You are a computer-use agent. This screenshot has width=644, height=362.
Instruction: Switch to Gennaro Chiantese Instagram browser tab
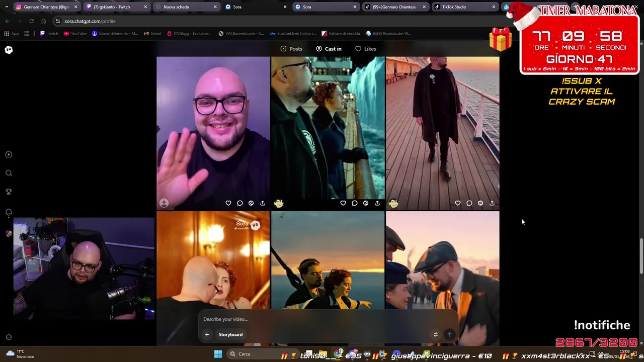click(x=47, y=7)
